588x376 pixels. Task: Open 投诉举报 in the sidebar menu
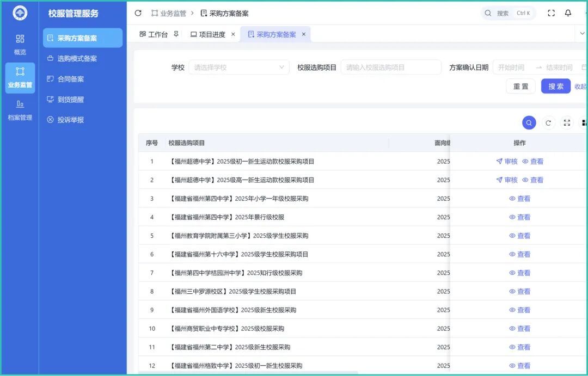pyautogui.click(x=71, y=120)
